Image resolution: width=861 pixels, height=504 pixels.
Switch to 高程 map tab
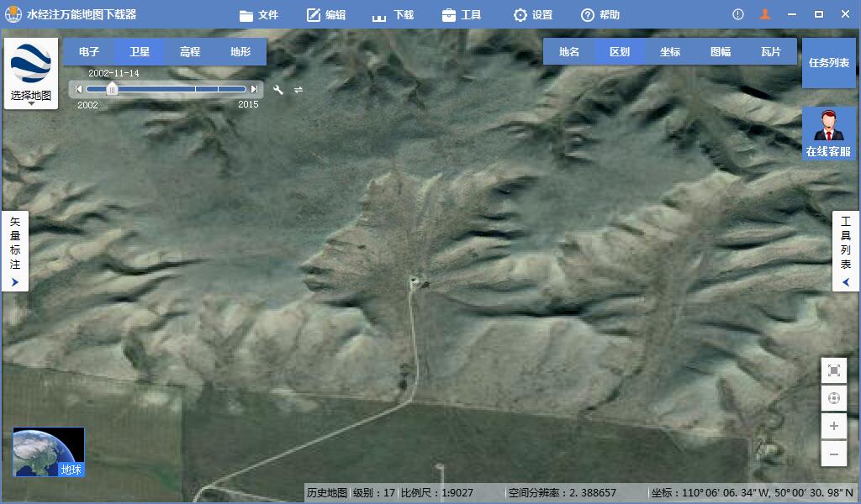[190, 51]
